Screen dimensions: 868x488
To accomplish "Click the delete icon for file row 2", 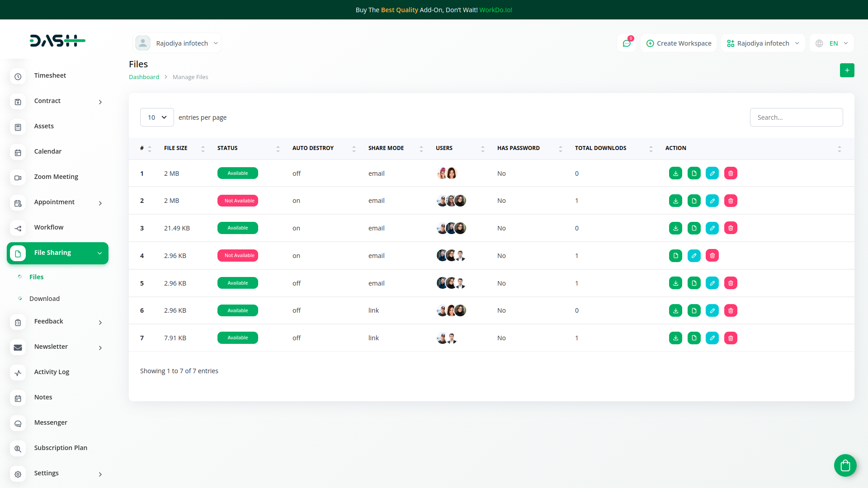I will [x=731, y=201].
